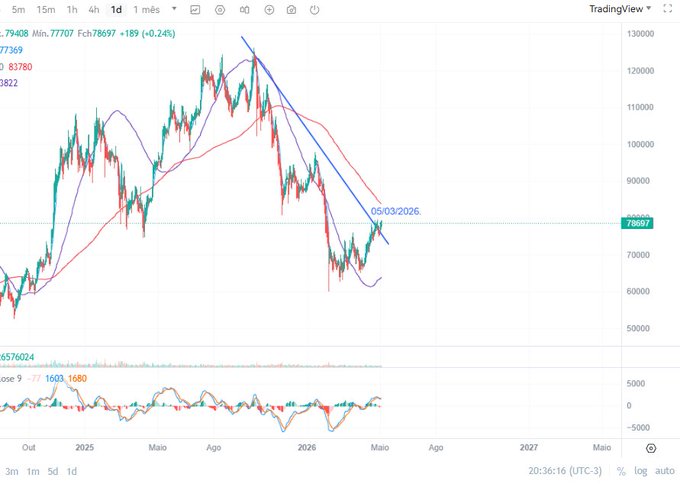680x484 pixels.
Task: Click the red moving average value 83780
Action: click(20, 67)
